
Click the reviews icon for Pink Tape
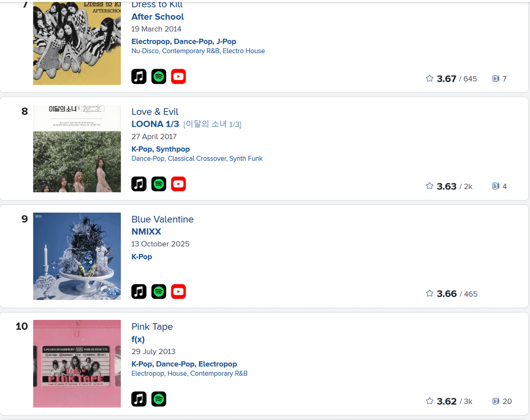[496, 401]
